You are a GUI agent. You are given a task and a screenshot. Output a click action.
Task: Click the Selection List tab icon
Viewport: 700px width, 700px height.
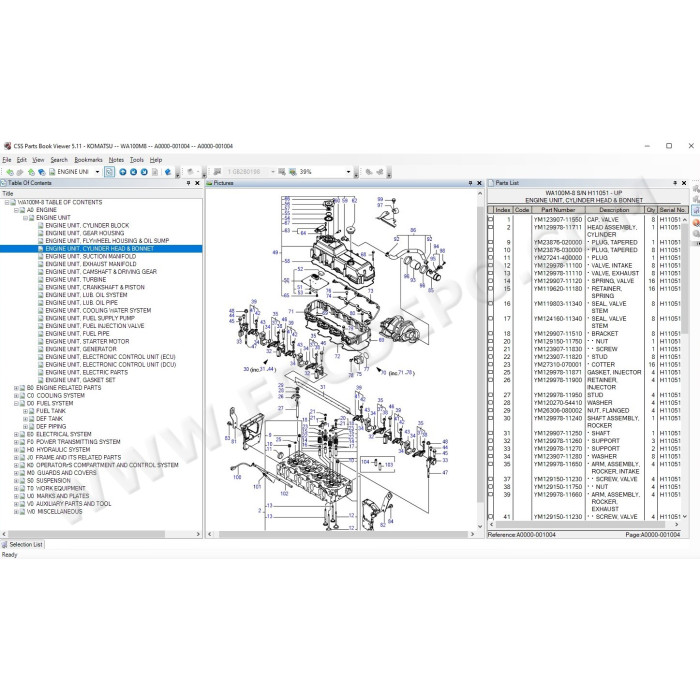click(4, 545)
